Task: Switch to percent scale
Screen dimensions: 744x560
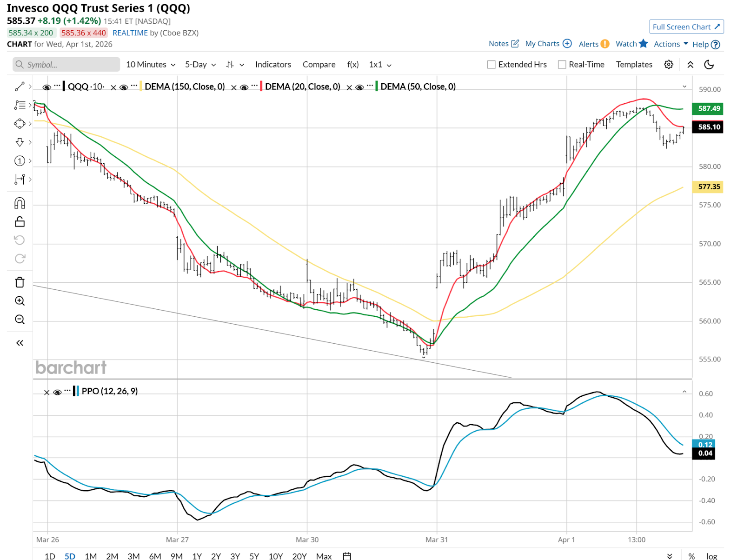Action: tap(691, 556)
